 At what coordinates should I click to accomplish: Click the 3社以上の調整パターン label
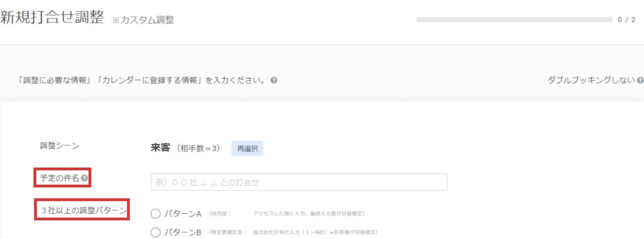pyautogui.click(x=84, y=210)
